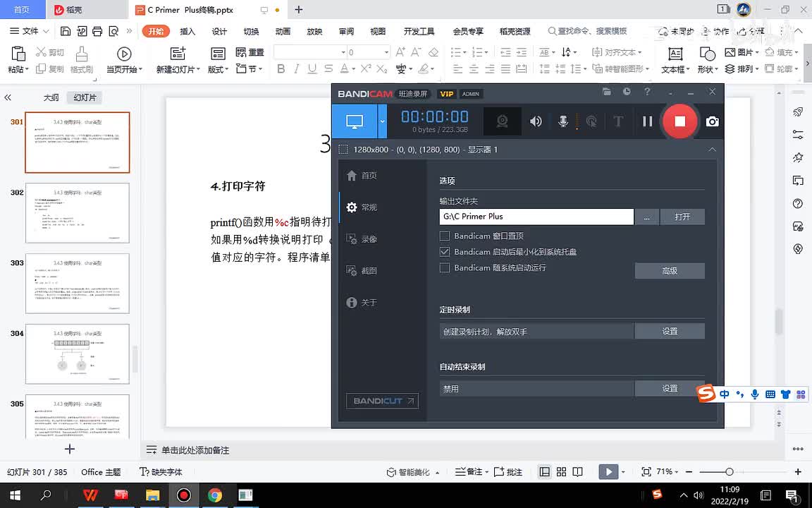Open the WPS 动画 ribbon tab
Image resolution: width=812 pixels, height=508 pixels.
(x=283, y=31)
